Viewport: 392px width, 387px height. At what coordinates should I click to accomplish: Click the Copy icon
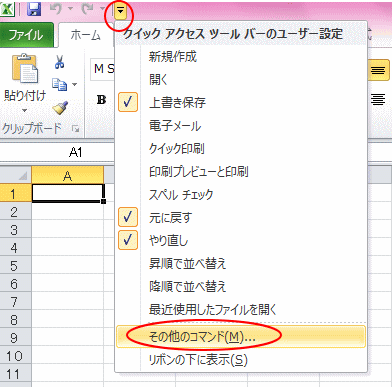pos(59,84)
